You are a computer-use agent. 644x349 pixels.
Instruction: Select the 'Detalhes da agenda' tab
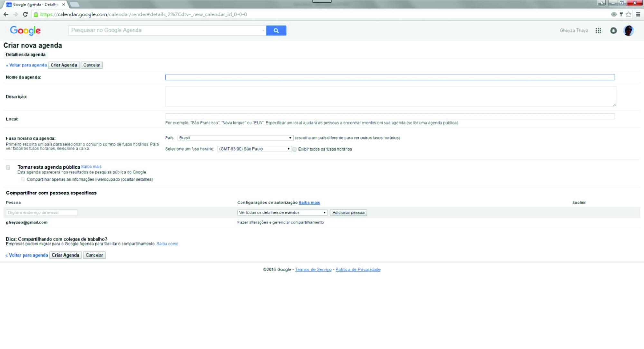[x=26, y=55]
